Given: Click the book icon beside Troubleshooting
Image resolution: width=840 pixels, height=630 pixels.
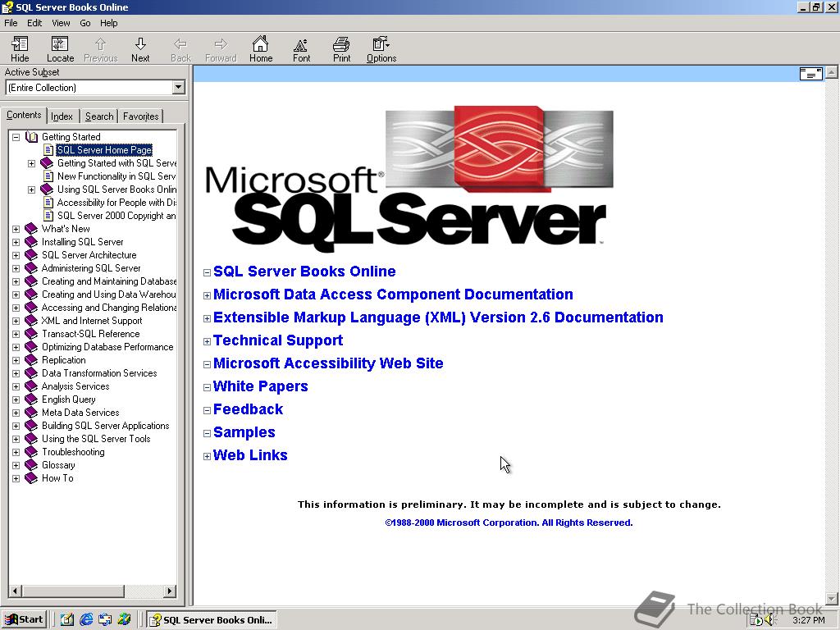Looking at the screenshot, I should (x=32, y=452).
